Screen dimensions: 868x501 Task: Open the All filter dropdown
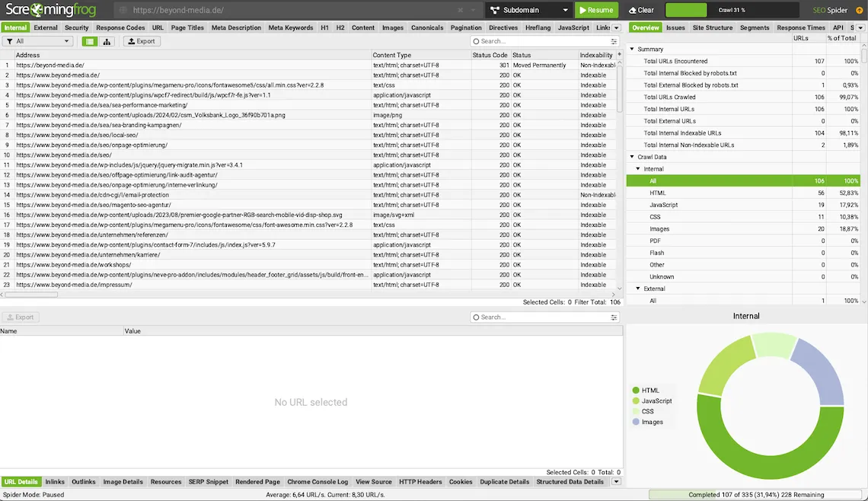pos(37,41)
